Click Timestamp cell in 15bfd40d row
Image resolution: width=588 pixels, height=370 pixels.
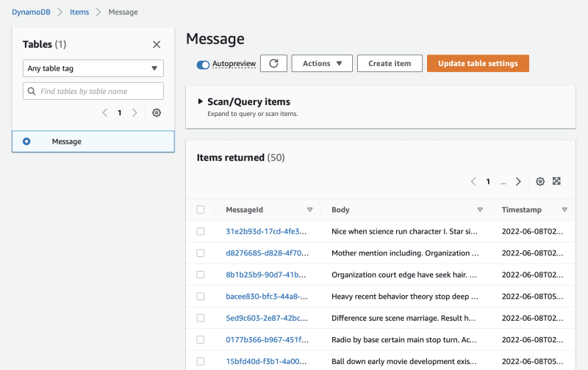532,361
